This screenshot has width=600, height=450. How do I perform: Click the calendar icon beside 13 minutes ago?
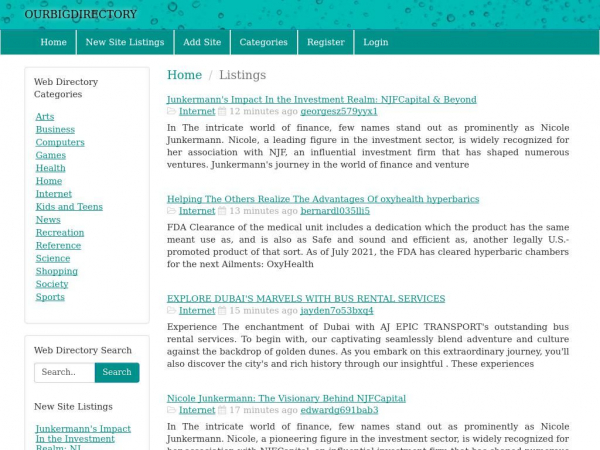tap(222, 211)
